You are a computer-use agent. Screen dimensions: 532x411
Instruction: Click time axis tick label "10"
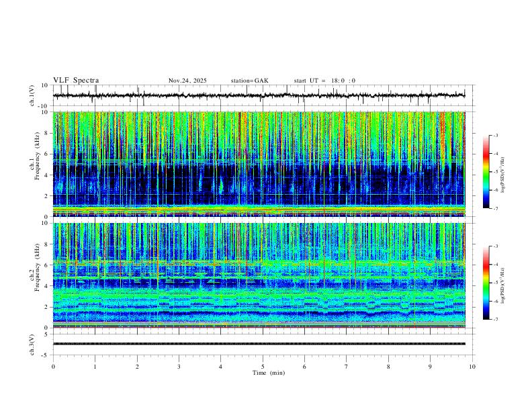(472, 367)
